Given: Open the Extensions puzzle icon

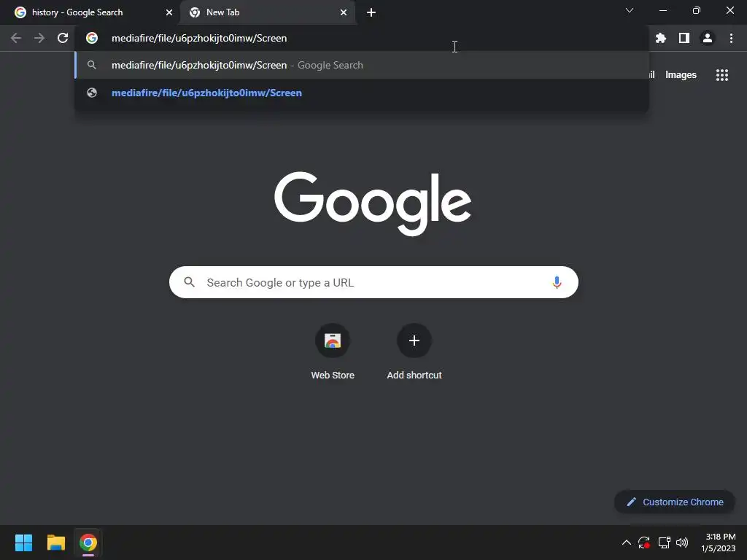Looking at the screenshot, I should [x=660, y=38].
